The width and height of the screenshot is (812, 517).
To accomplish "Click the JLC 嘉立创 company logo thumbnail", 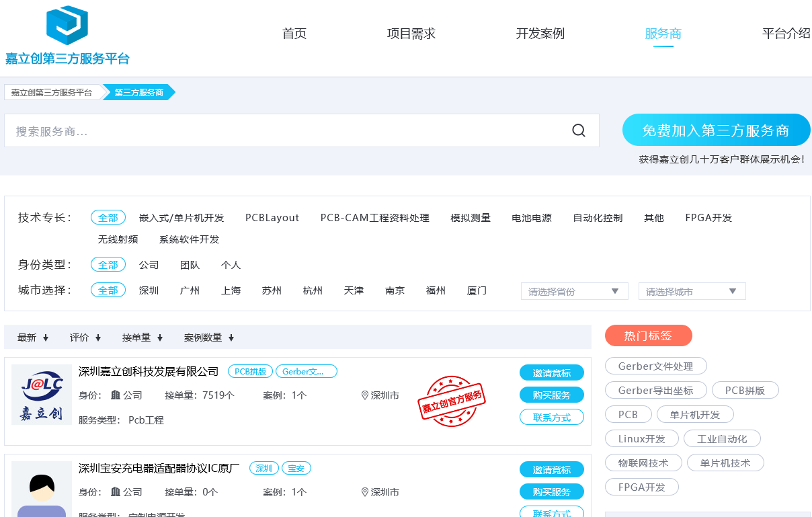I will (x=42, y=395).
